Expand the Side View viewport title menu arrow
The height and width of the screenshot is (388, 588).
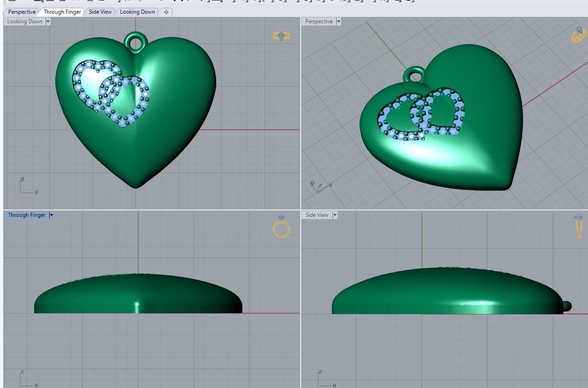point(334,215)
